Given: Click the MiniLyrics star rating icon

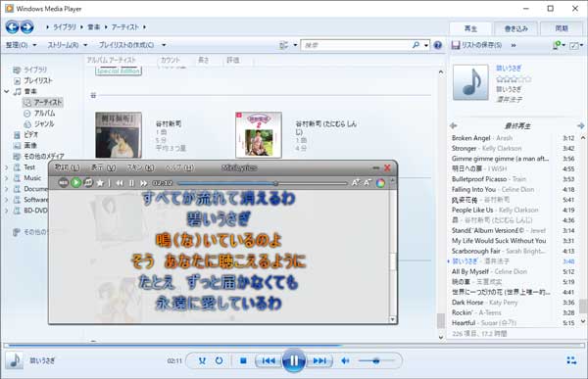Looking at the screenshot, I should click(x=100, y=183).
